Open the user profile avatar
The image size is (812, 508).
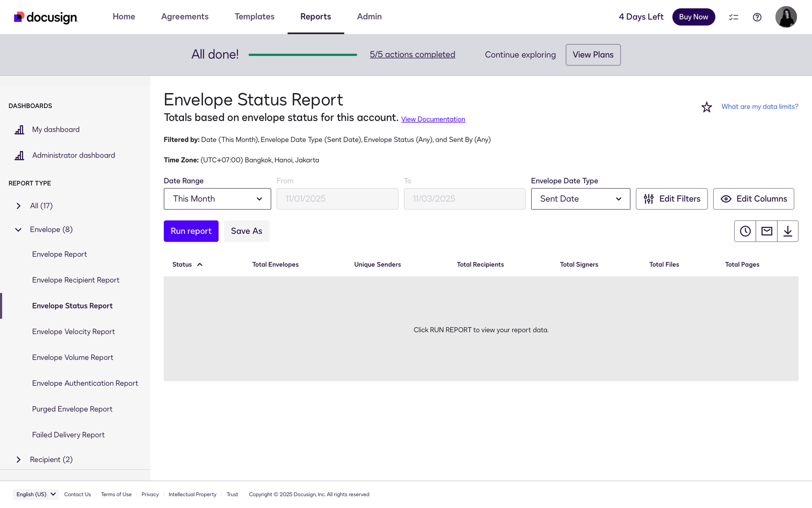pos(786,17)
